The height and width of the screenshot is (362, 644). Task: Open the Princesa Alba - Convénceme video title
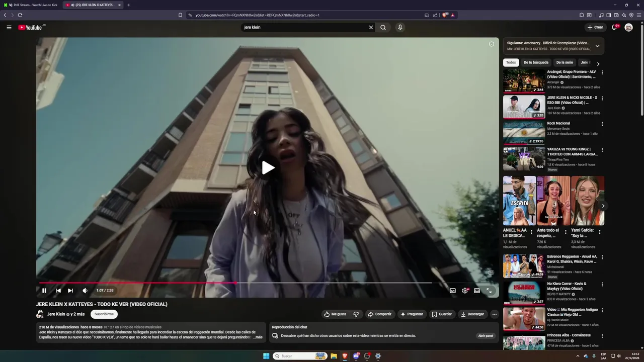tap(569, 335)
